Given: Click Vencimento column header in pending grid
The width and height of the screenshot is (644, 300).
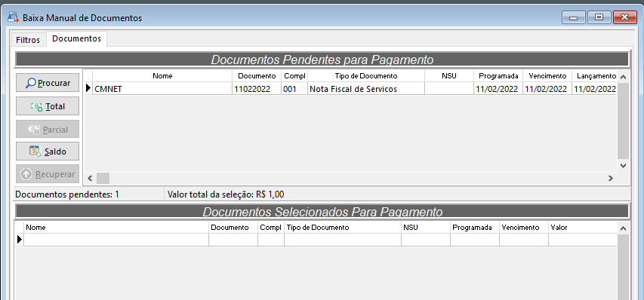Looking at the screenshot, I should tap(547, 76).
